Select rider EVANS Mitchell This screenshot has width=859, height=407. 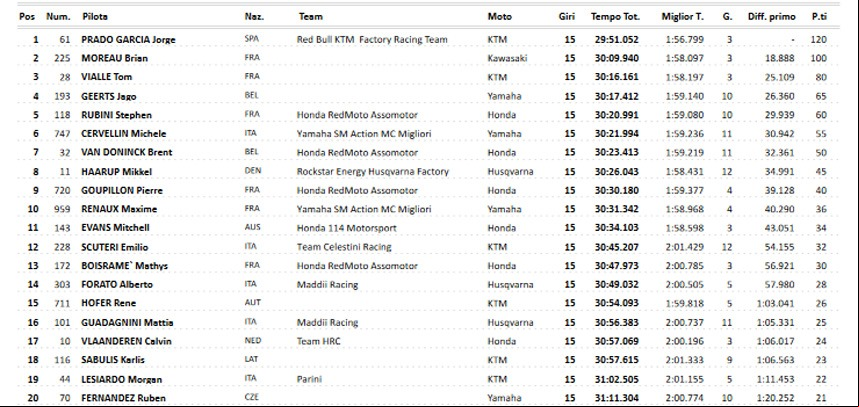coord(115,227)
